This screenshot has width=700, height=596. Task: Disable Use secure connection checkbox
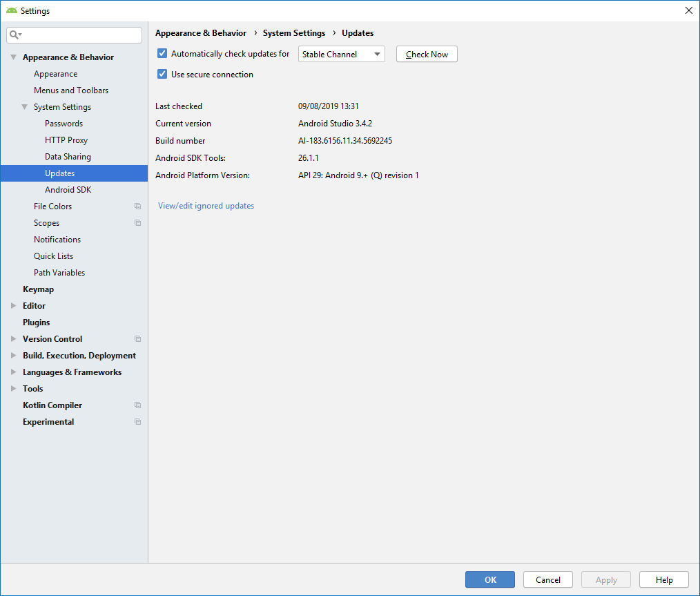click(162, 74)
